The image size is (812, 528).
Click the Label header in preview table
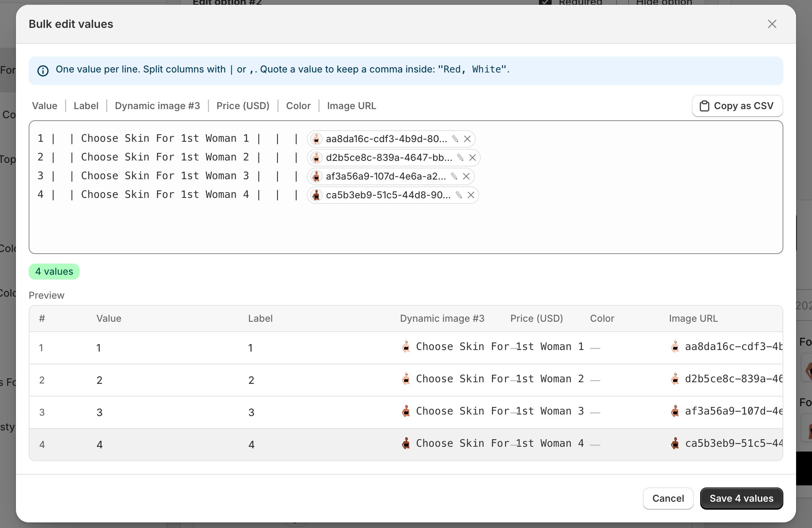pos(260,319)
